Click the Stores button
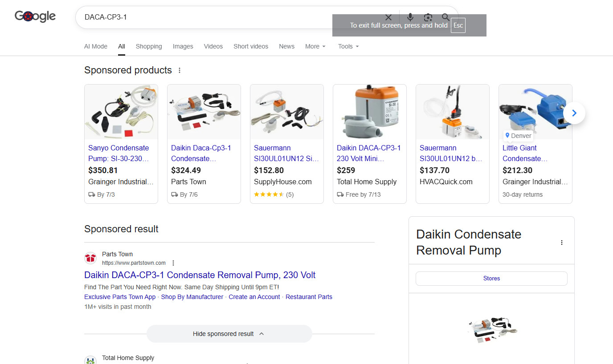This screenshot has height=364, width=613. (491, 279)
